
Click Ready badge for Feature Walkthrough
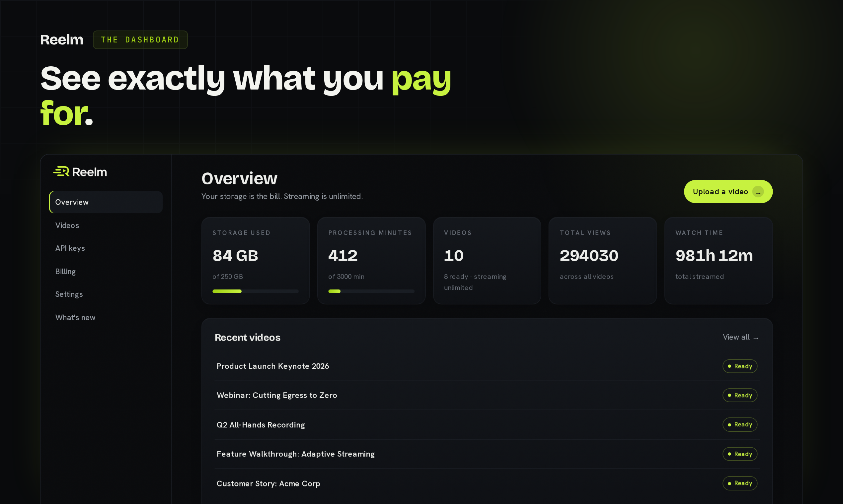point(740,454)
